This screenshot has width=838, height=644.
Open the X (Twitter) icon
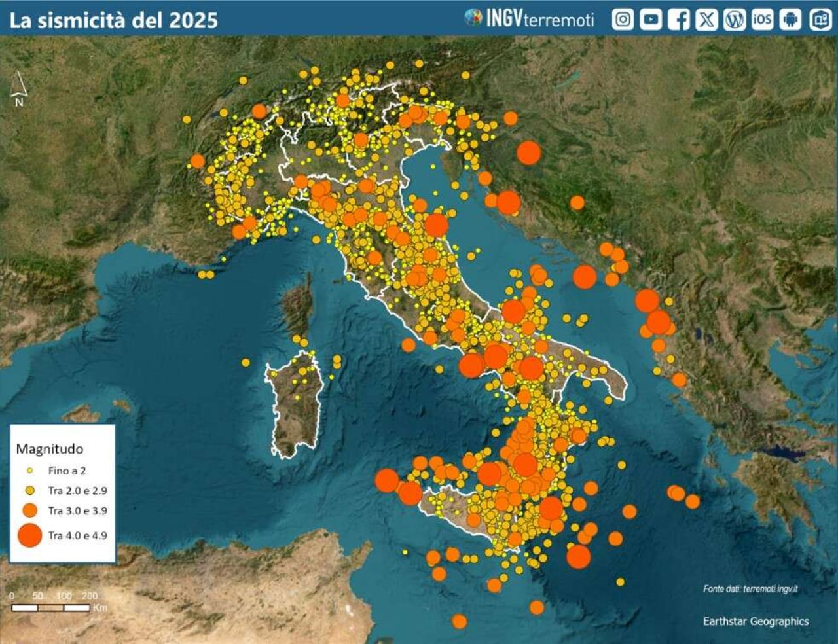(706, 20)
